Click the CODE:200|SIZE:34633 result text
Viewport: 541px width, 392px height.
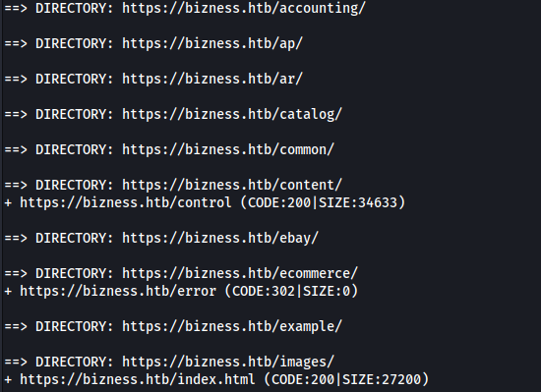pos(323,202)
